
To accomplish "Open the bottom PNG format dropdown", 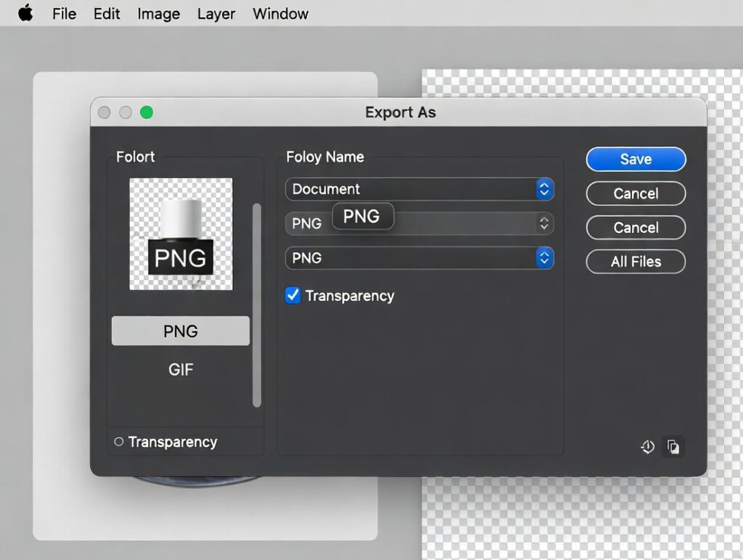I will (419, 258).
